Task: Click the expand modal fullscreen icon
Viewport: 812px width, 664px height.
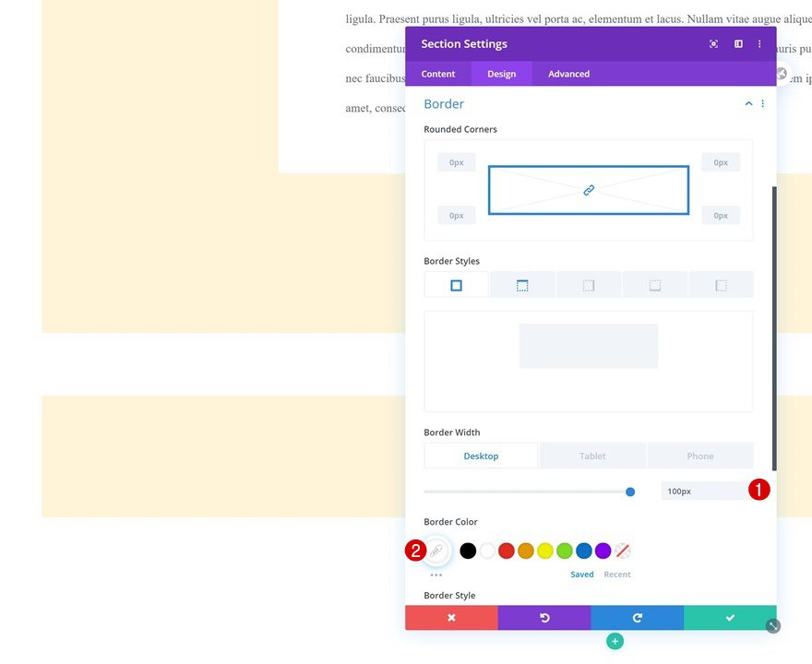Action: pos(713,44)
